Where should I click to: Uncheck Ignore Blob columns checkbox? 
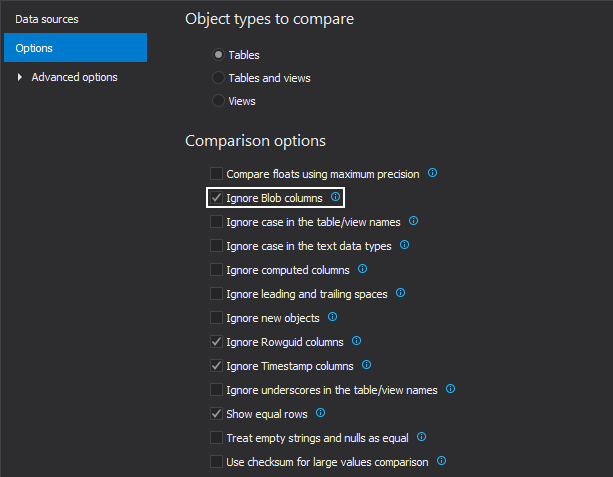tap(217, 198)
